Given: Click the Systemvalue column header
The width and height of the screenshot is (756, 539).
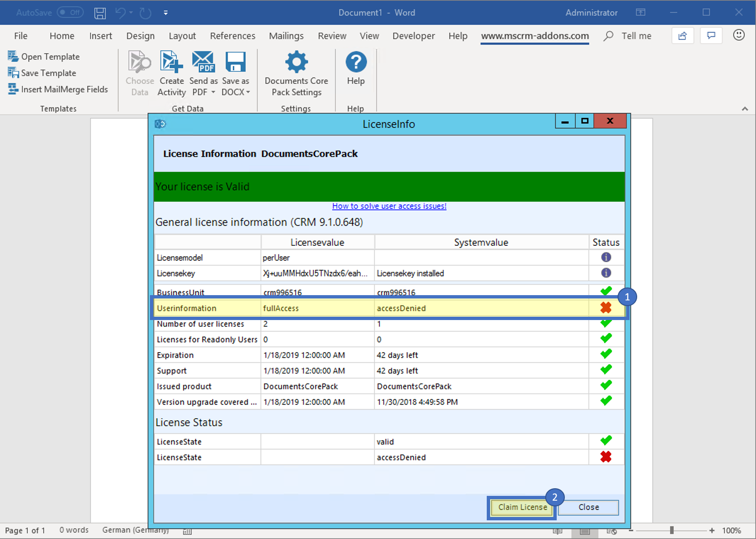Looking at the screenshot, I should coord(481,242).
